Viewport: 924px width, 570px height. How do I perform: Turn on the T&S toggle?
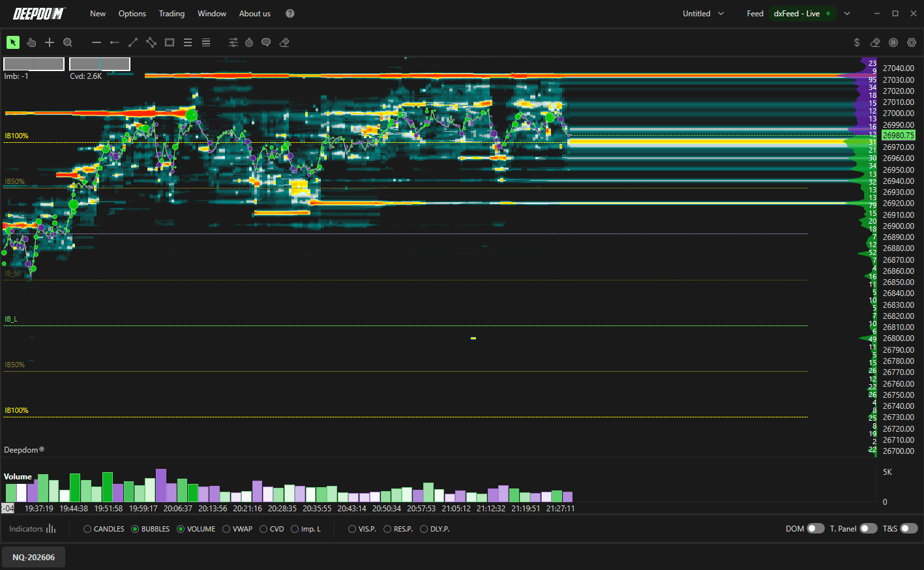(x=909, y=529)
